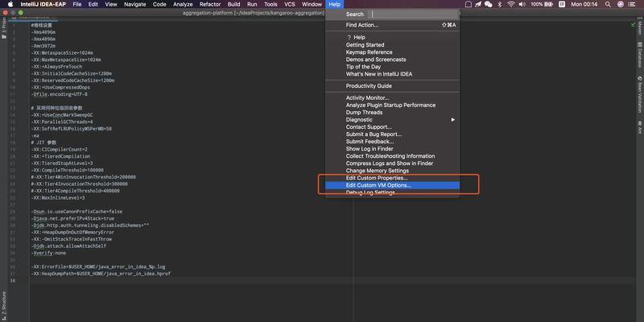Click the -XX:HeapDumpPath line
Viewport: 644px width, 322px height.
[101, 274]
